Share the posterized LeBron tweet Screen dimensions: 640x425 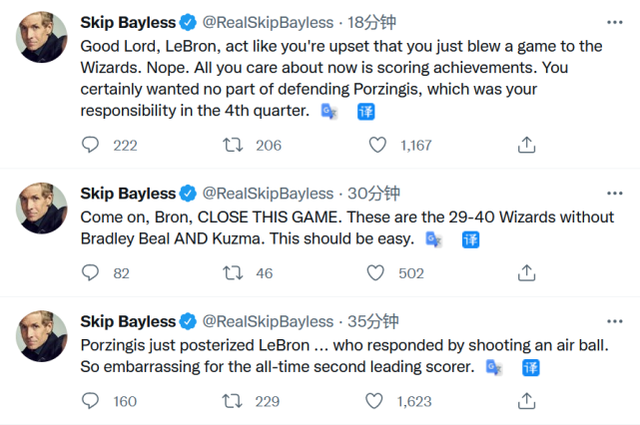coord(526,401)
